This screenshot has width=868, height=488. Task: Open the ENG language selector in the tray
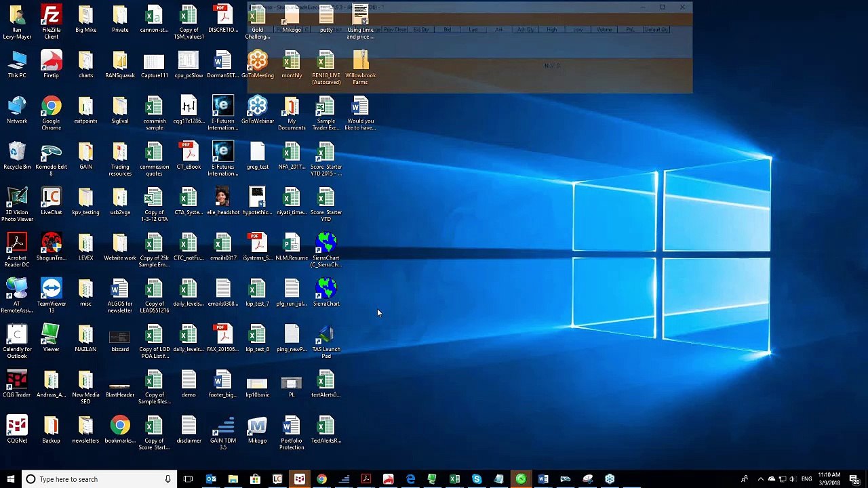tap(806, 479)
